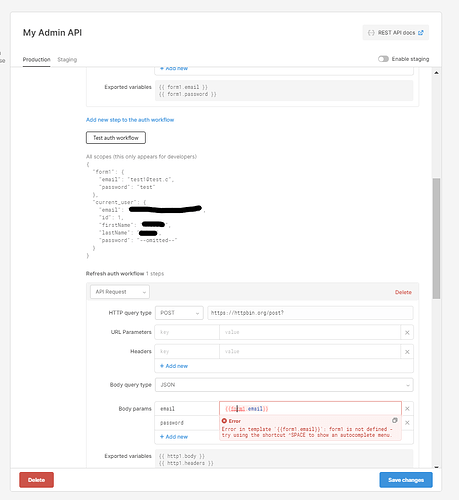Click the My Admin API title
Image resolution: width=459 pixels, height=500 pixels.
point(52,33)
